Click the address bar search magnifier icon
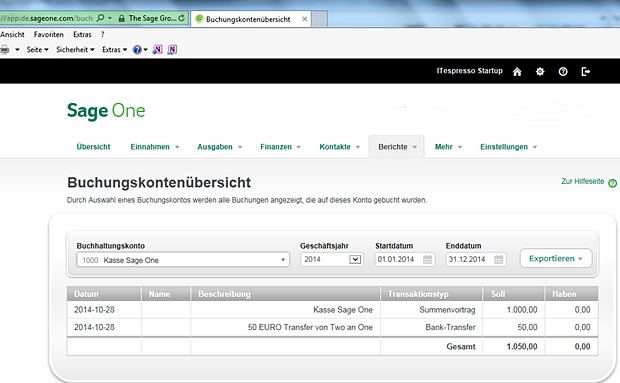Viewport: 620px width, 383px height. [100, 18]
